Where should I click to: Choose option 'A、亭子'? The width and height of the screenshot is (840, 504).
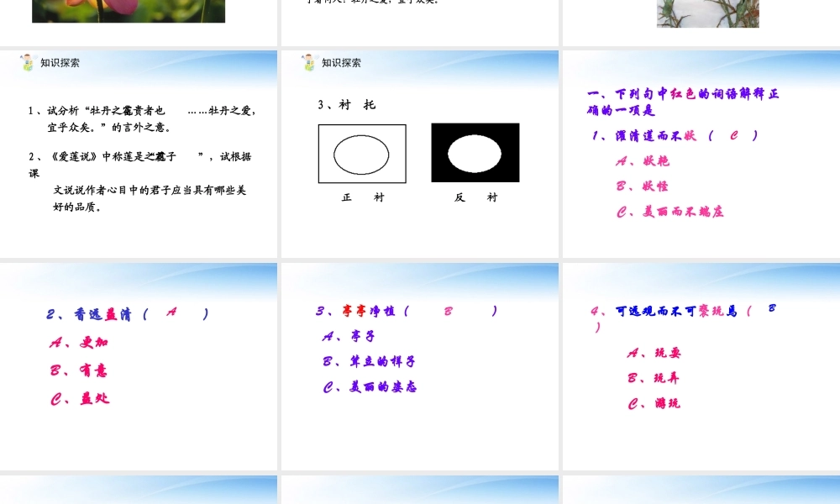coord(349,336)
